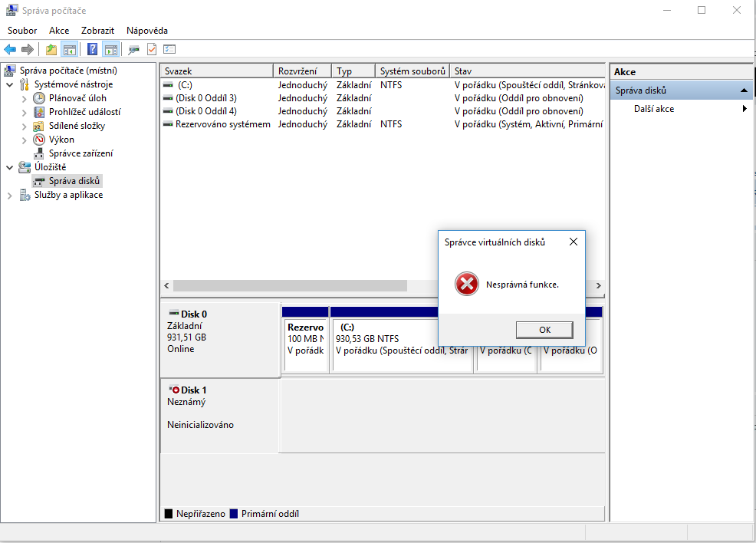Click the Správa disků tree icon

click(x=39, y=181)
